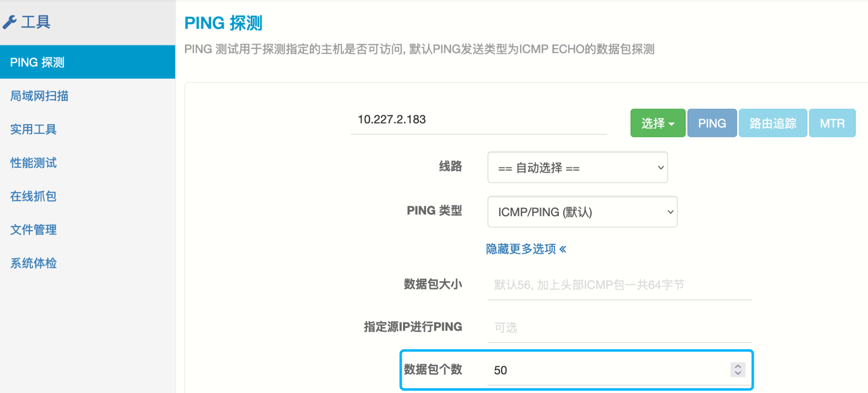Image resolution: width=868 pixels, height=393 pixels.
Task: Open the PING 类型 dropdown
Action: pyautogui.click(x=582, y=212)
